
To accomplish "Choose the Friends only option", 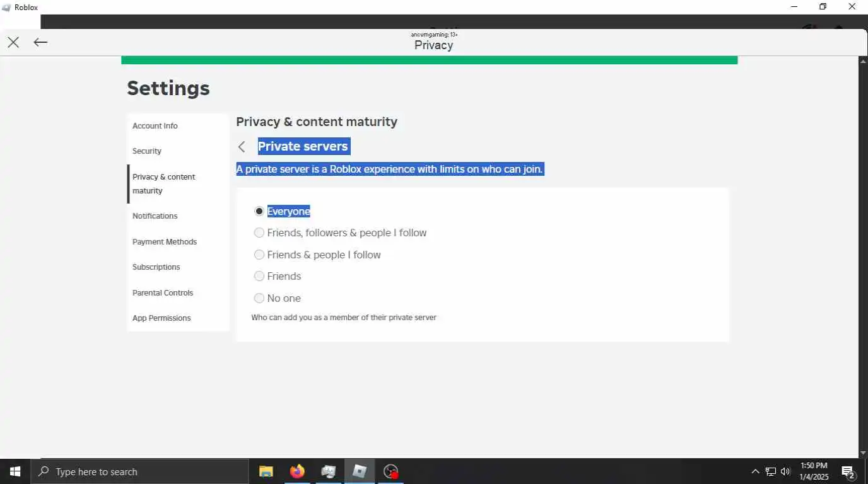I will (259, 276).
